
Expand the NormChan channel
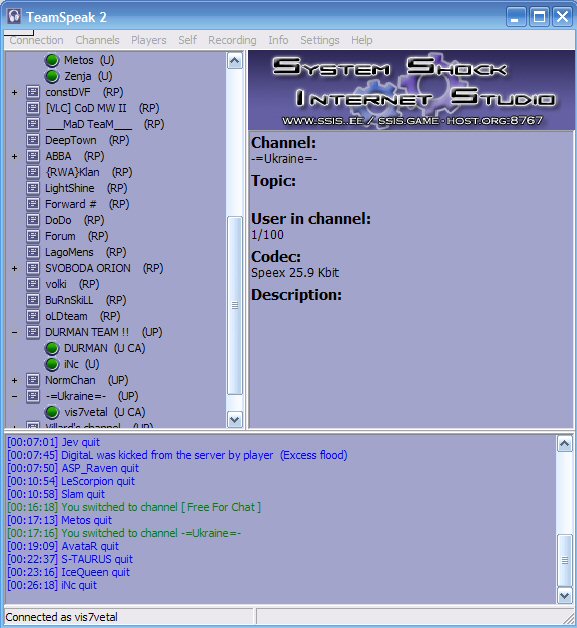click(14, 380)
